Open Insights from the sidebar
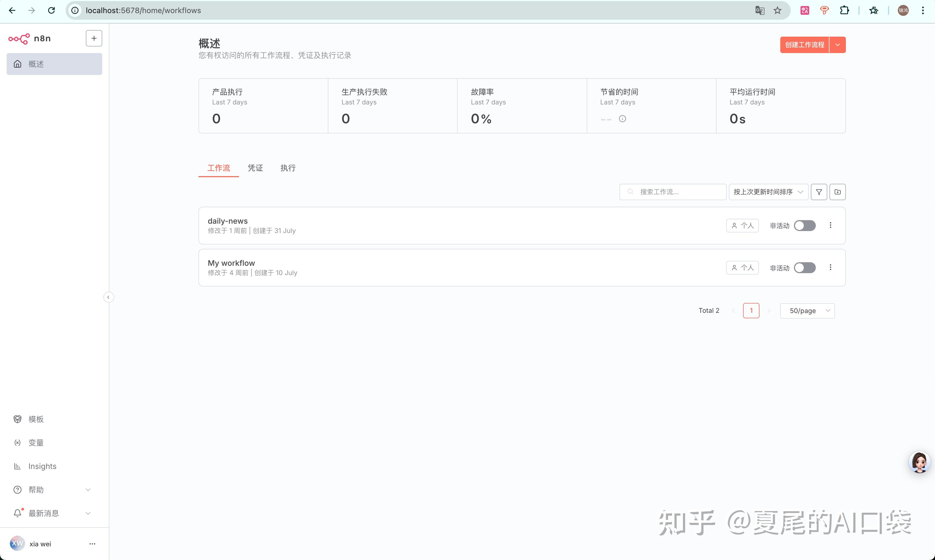This screenshot has height=560, width=935. point(42,466)
